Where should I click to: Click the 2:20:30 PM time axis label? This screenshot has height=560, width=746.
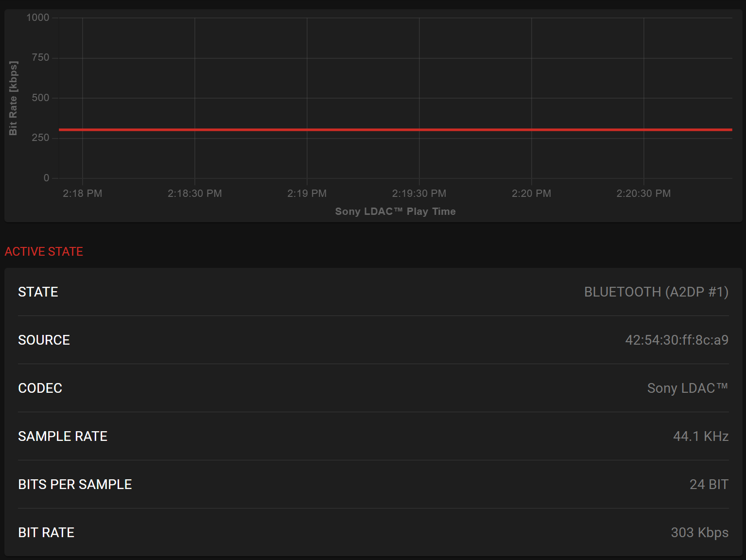(644, 193)
